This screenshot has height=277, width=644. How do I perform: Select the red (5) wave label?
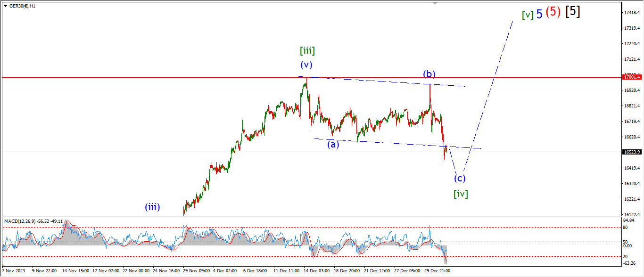point(553,12)
